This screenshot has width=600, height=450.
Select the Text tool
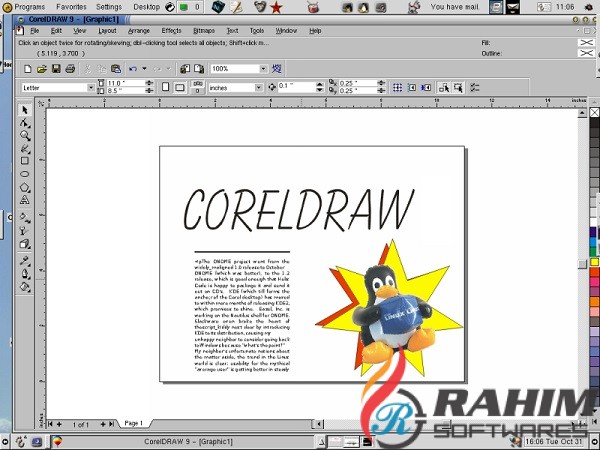coord(25,200)
